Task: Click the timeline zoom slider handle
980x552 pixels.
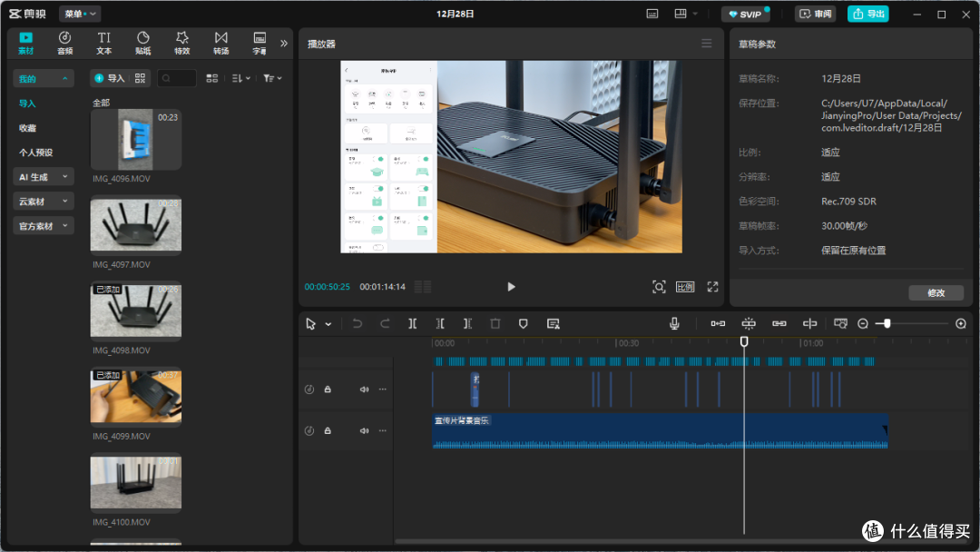Action: [887, 324]
